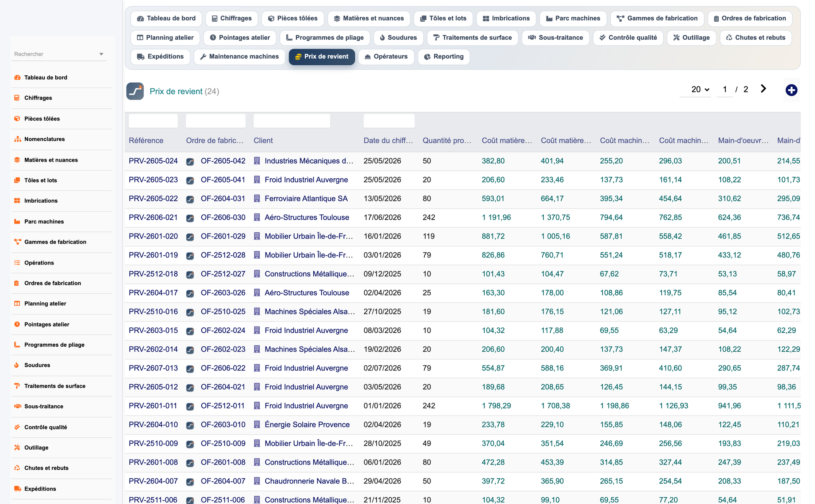
Task: Click the 1 798,29 cost value
Action: tap(496, 406)
